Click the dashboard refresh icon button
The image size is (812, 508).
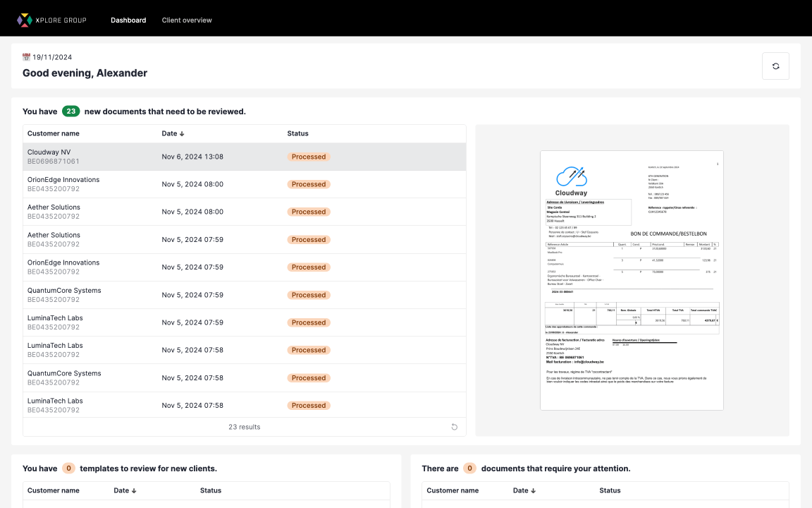775,66
